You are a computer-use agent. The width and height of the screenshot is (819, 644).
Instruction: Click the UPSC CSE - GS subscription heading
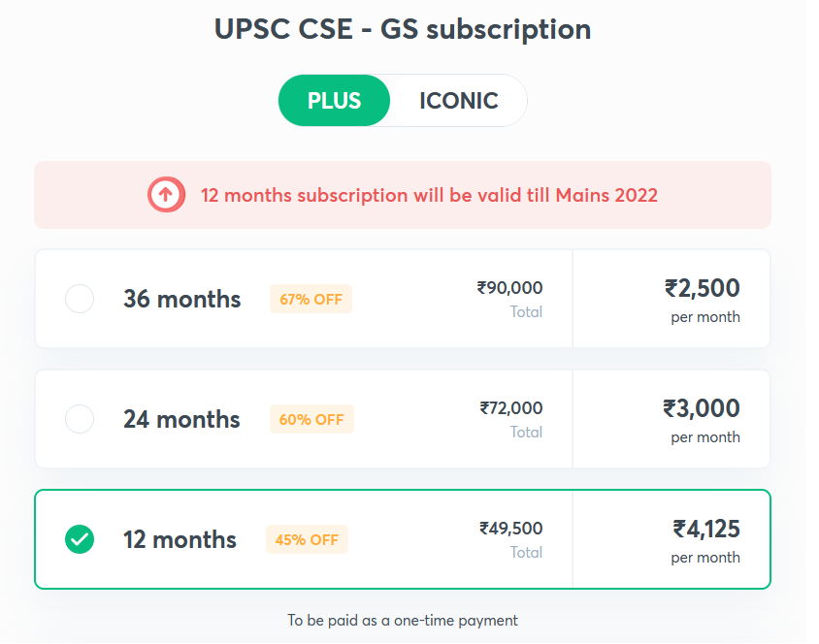pyautogui.click(x=403, y=29)
